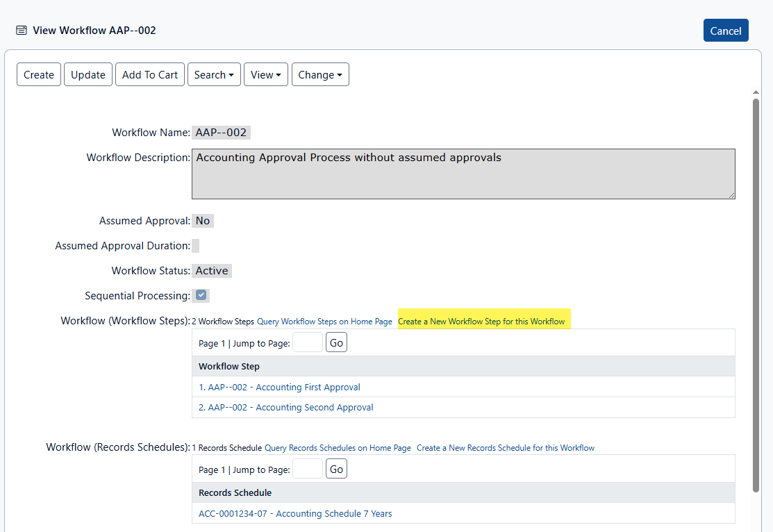Open the Search dropdown menu
Image resolution: width=773 pixels, height=532 pixels.
pyautogui.click(x=214, y=75)
